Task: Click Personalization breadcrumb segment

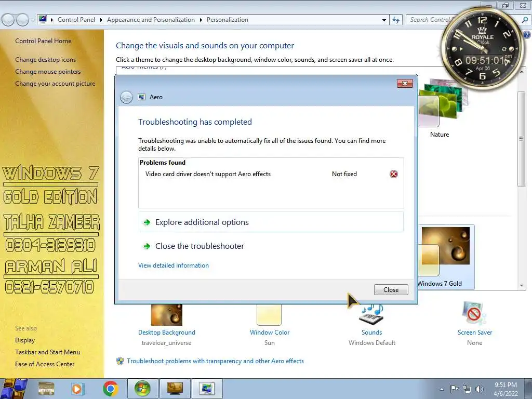Action: (x=228, y=20)
